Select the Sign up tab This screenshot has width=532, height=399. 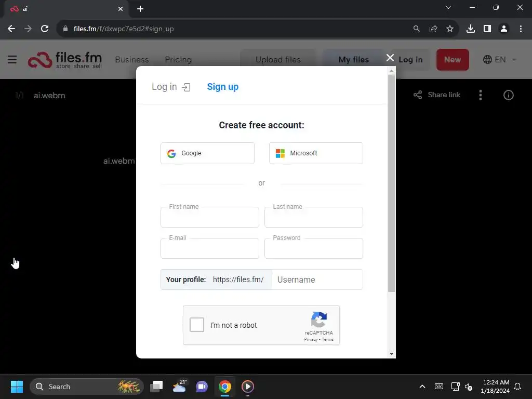(222, 87)
